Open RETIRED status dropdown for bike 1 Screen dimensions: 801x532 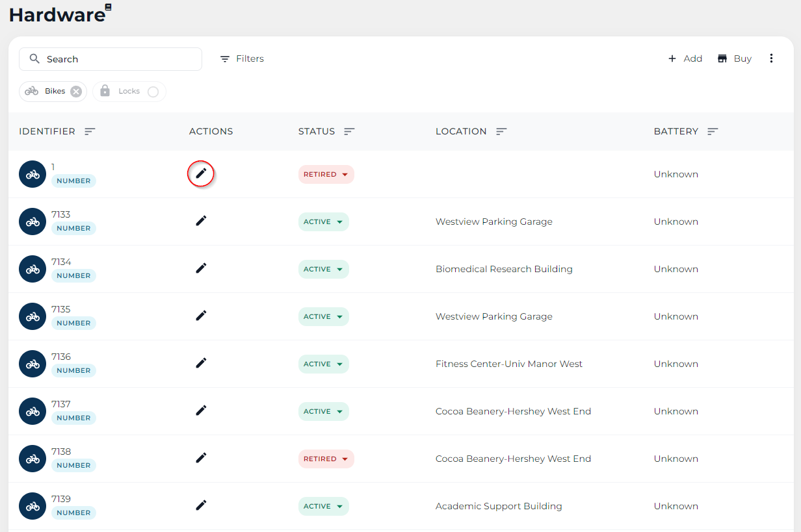tap(326, 174)
